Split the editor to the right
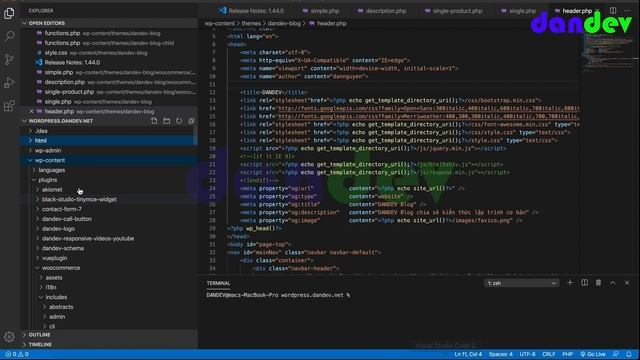This screenshot has width=640, height=360. [x=613, y=11]
